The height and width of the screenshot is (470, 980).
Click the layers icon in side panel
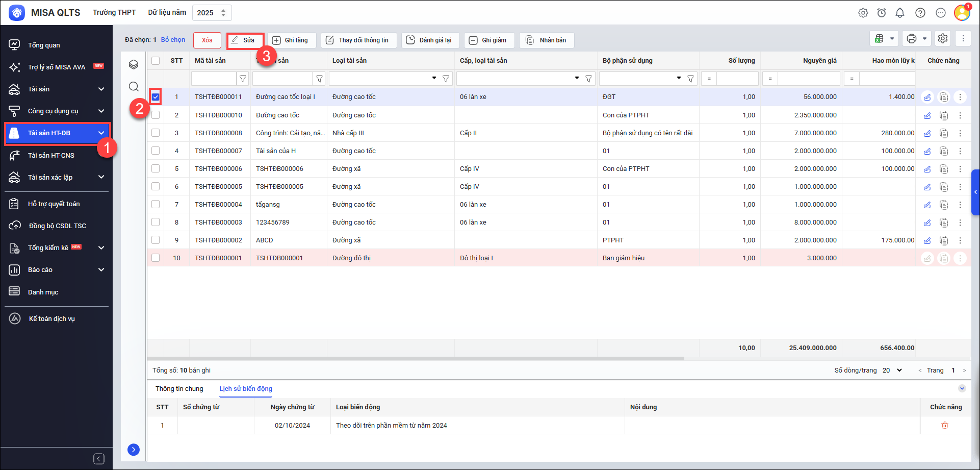(134, 64)
